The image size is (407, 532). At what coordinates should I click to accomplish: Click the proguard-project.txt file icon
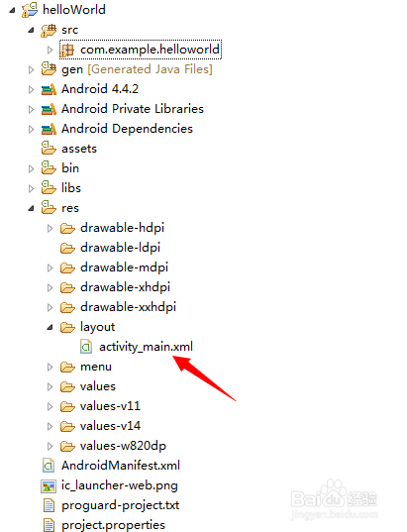click(49, 505)
